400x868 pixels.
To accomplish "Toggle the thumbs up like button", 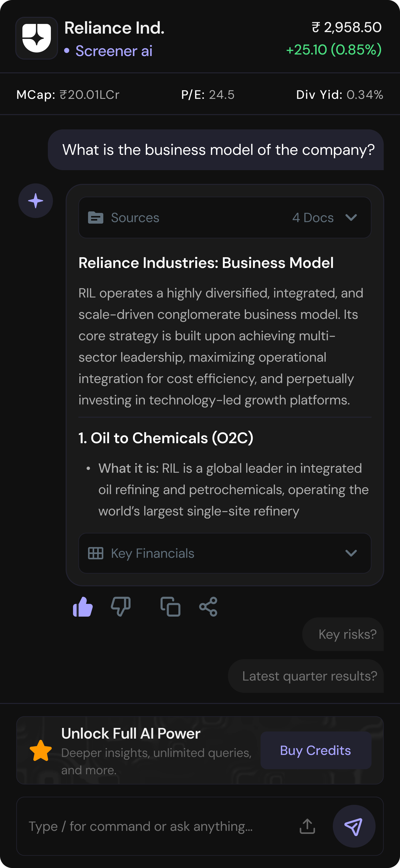I will [x=83, y=607].
